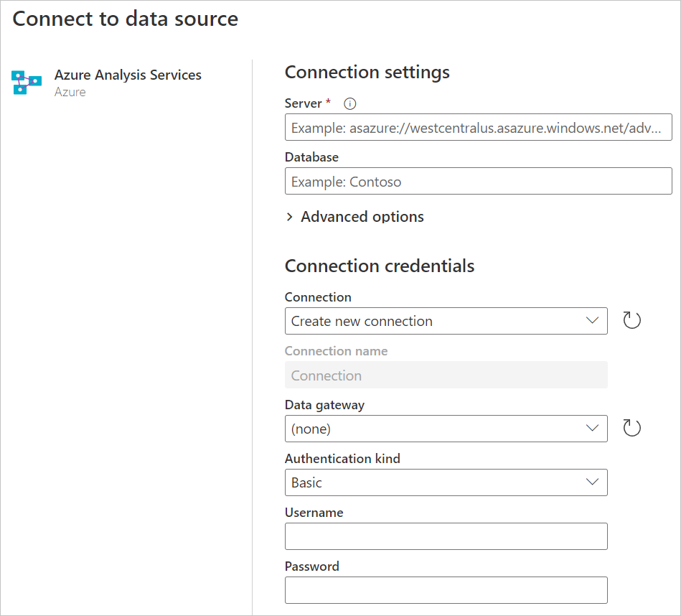Screen dimensions: 681x616
Task: Click the Authentication kind label
Action: pyautogui.click(x=342, y=459)
